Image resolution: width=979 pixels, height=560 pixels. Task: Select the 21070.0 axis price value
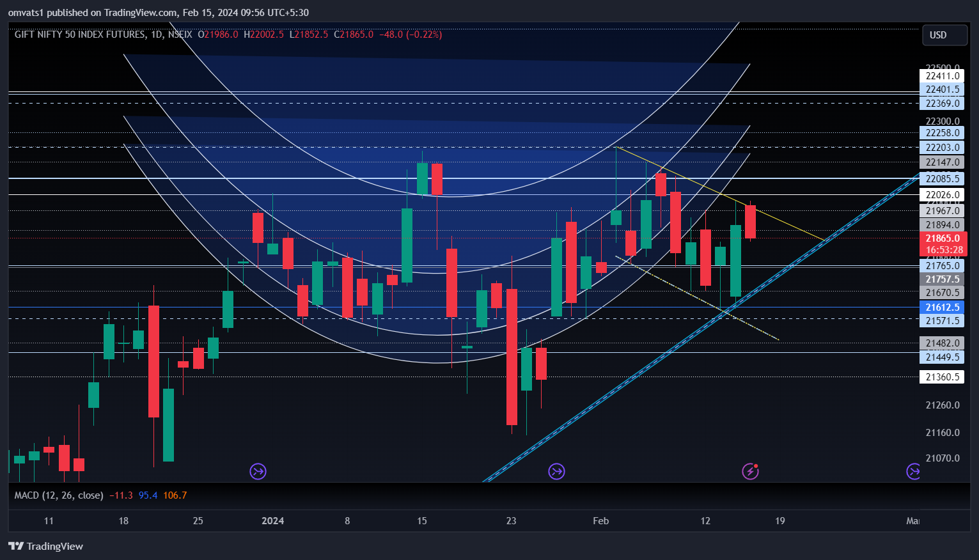(x=943, y=458)
